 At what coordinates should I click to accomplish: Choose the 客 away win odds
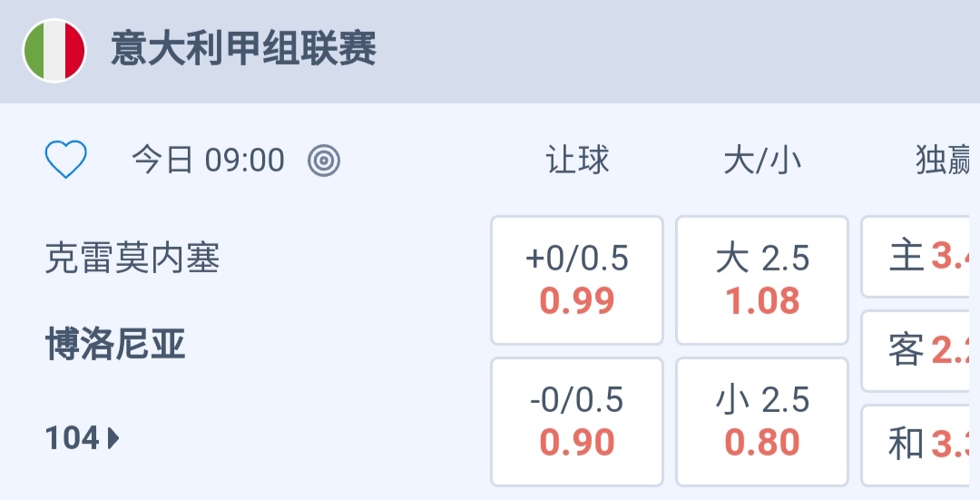tap(921, 350)
